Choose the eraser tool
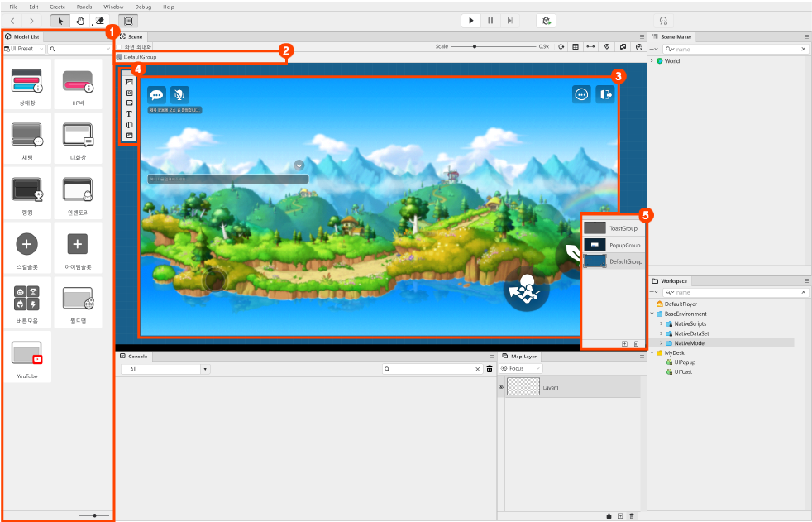Screen dimensions: 812x522 (99, 21)
